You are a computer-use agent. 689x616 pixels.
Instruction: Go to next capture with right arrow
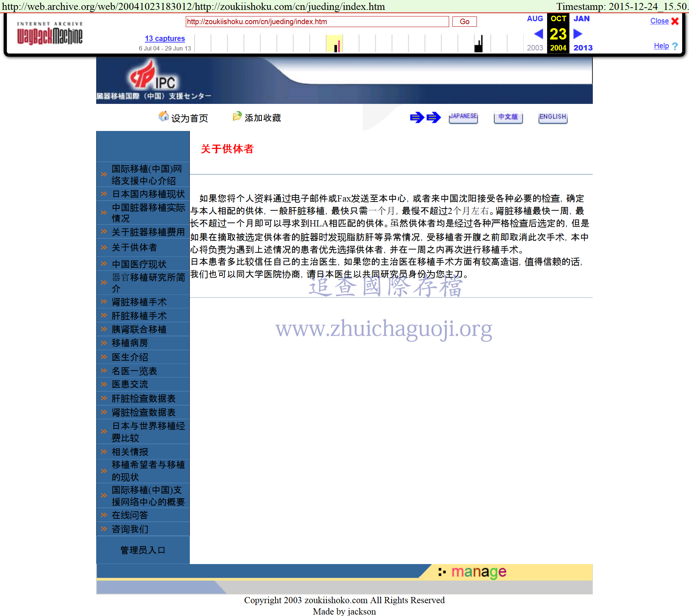(578, 34)
